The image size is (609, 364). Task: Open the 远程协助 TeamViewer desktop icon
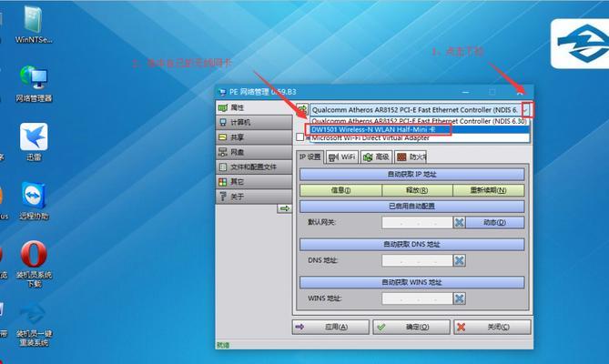pyautogui.click(x=34, y=200)
